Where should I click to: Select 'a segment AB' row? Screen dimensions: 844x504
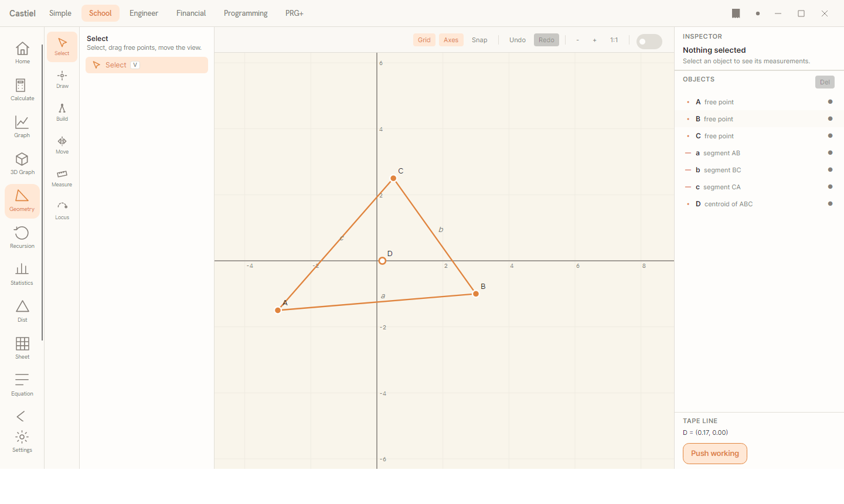(759, 153)
